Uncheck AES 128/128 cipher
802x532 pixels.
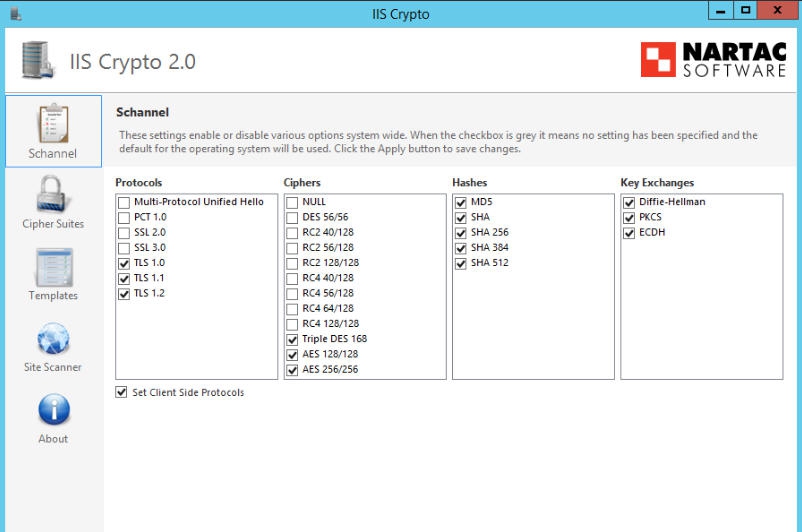coord(292,355)
